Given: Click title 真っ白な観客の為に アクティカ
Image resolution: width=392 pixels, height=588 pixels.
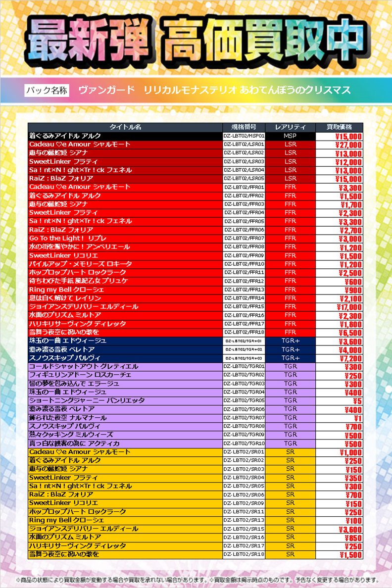Looking at the screenshot, I should (74, 443).
